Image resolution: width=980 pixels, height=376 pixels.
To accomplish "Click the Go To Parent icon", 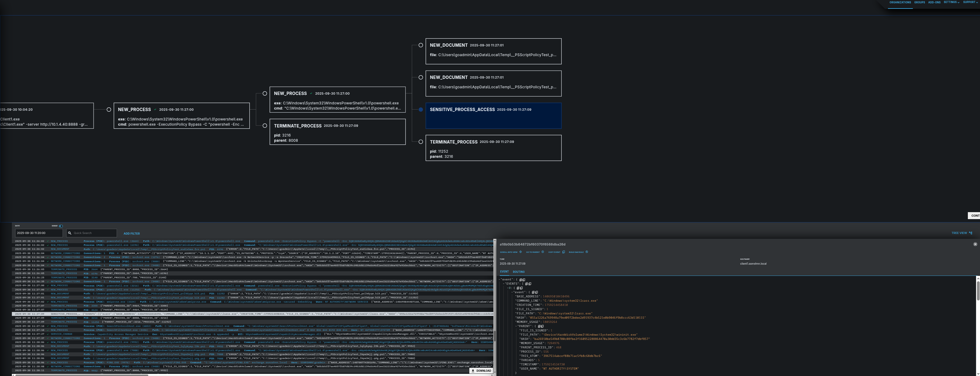I will tap(543, 252).
